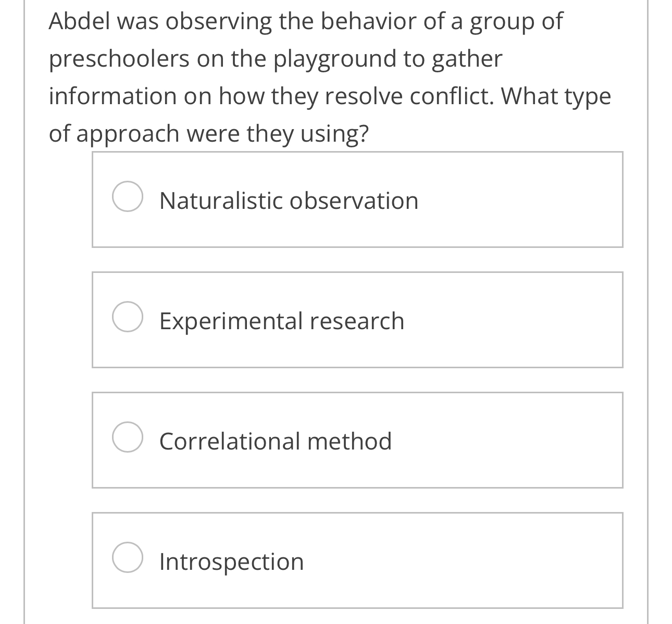Click the Correlational method answer label

(x=276, y=440)
